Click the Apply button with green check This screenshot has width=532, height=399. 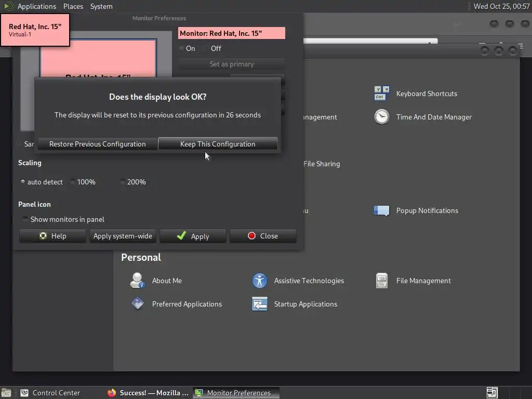pyautogui.click(x=193, y=236)
